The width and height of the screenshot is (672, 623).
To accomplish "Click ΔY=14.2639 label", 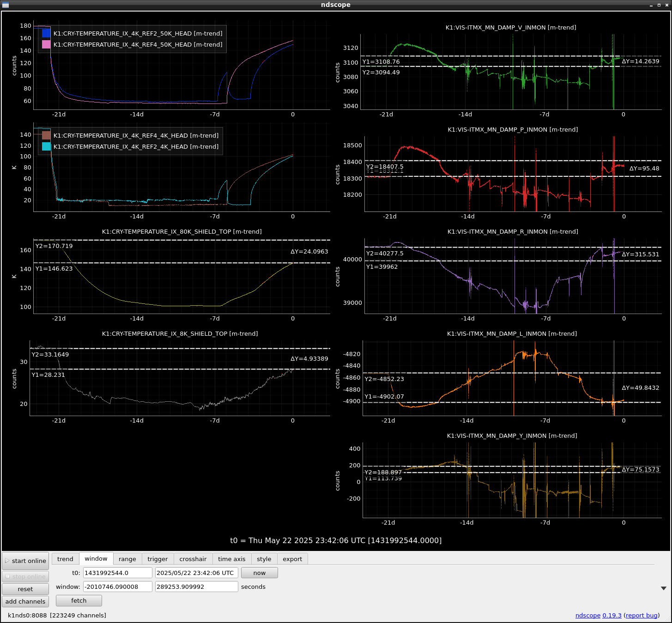I will coord(640,61).
